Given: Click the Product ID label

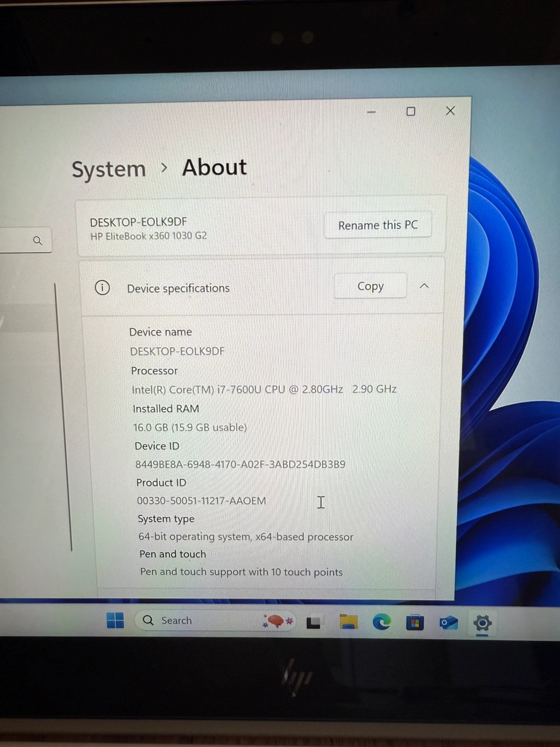Looking at the screenshot, I should (x=161, y=482).
